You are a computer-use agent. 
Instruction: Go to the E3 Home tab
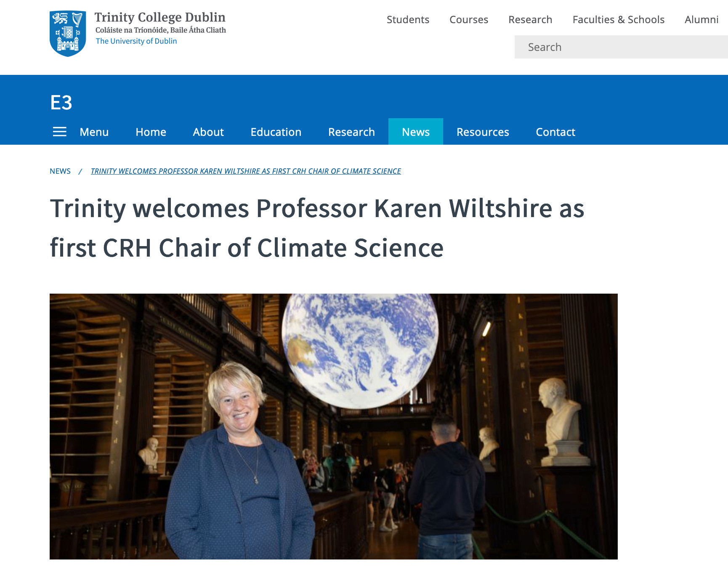(x=151, y=132)
